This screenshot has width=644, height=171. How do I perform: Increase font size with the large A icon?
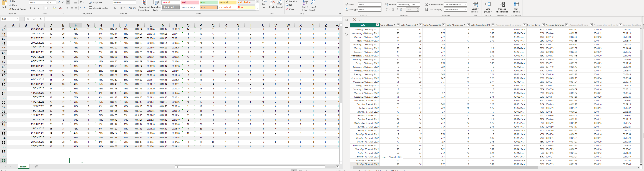click(59, 2)
